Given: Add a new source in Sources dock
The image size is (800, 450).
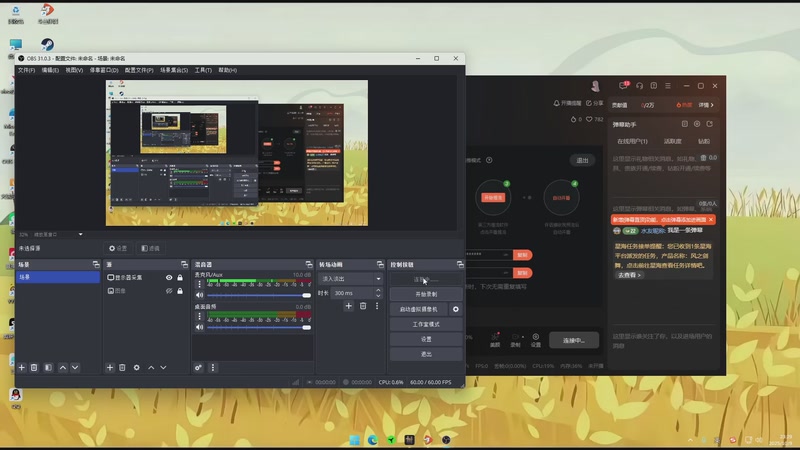Looking at the screenshot, I should point(110,367).
